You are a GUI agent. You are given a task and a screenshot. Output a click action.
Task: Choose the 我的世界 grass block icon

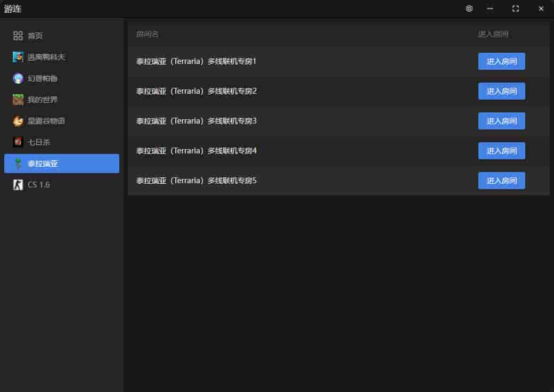point(18,100)
